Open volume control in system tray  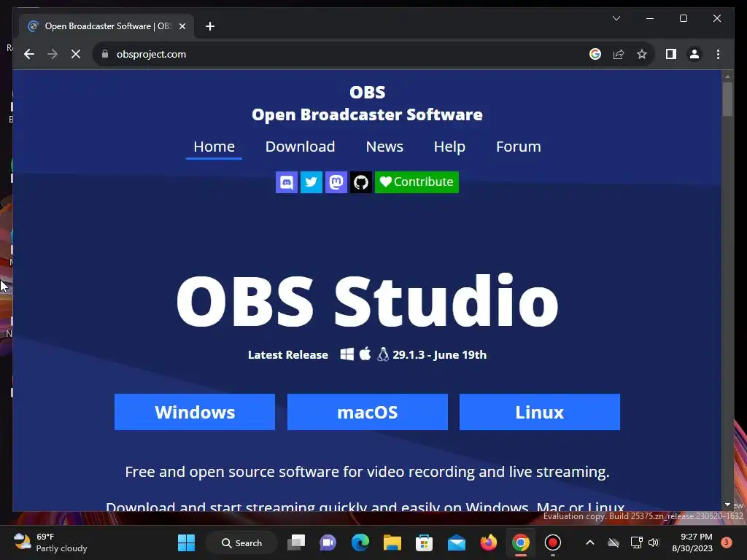coord(654,542)
